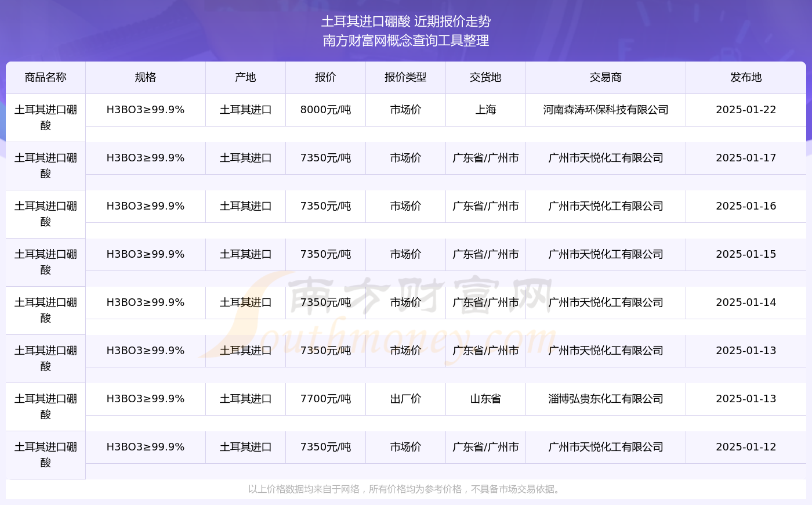
Task: Click the 山东省 delivery location cell
Action: (x=485, y=399)
